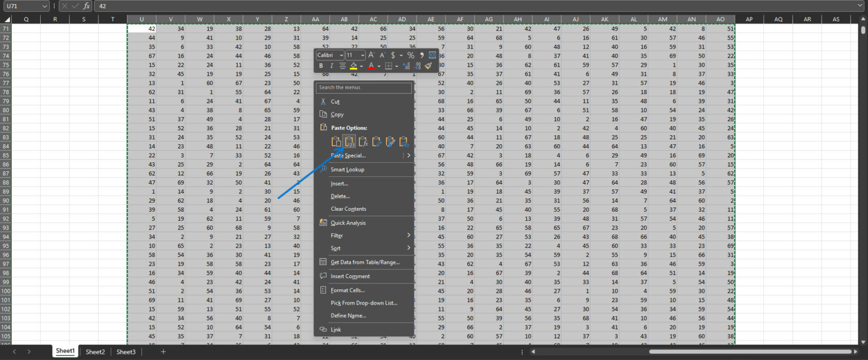
Task: Expand the Name Box dropdown arrow
Action: click(x=45, y=6)
